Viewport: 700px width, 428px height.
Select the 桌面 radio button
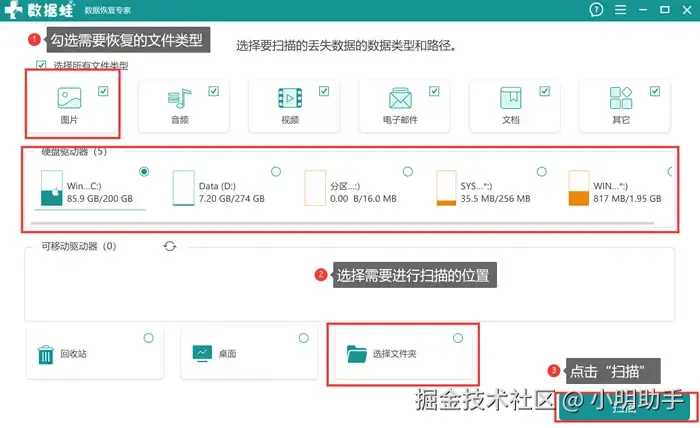304,338
